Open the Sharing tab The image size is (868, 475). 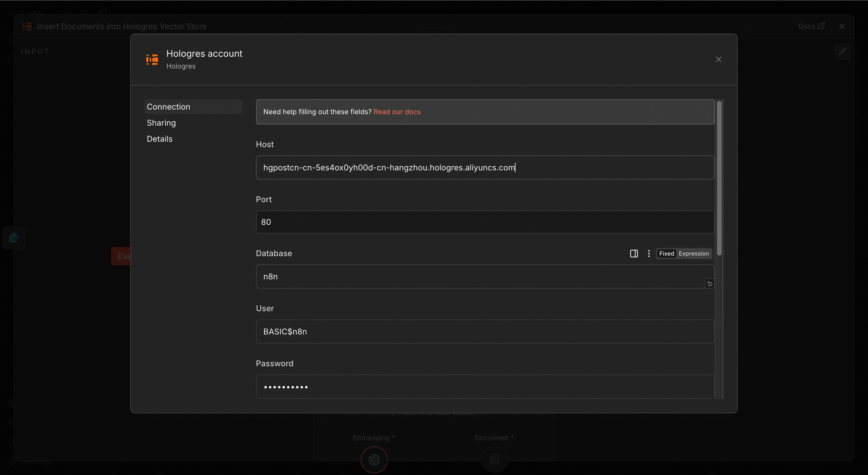tap(161, 123)
